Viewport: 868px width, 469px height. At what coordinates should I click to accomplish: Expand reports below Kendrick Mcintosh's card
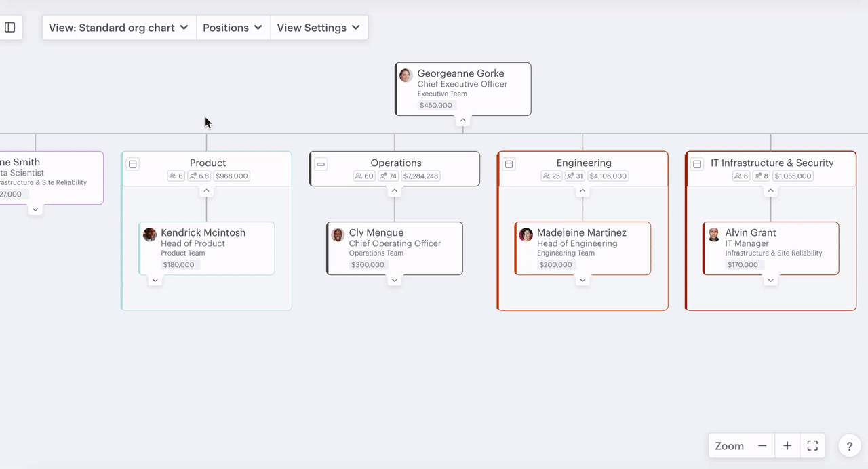click(155, 280)
